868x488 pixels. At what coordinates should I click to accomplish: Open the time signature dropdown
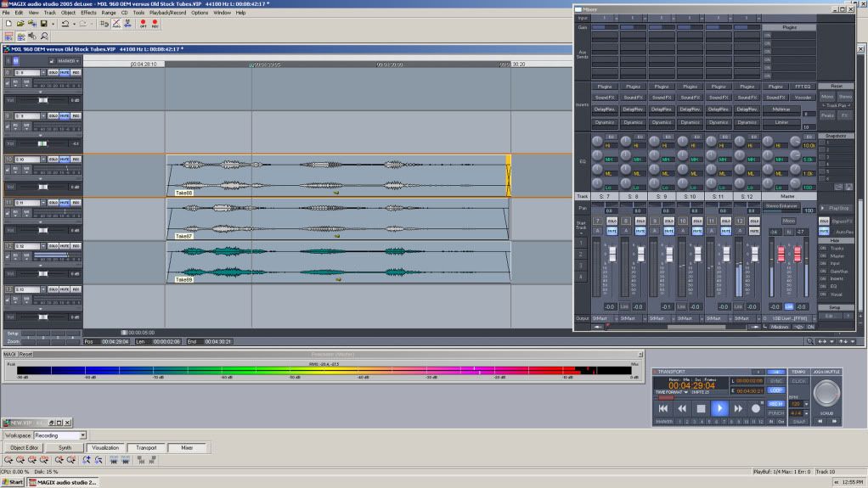point(806,412)
